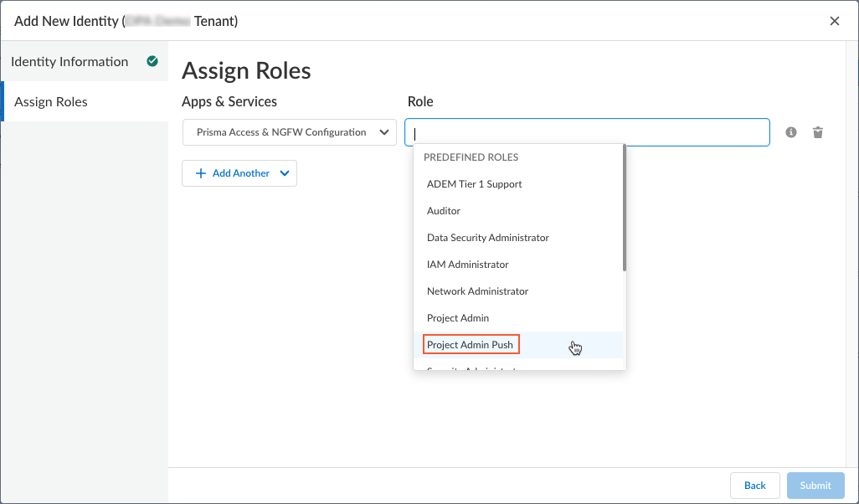Select the Identity Information step
The height and width of the screenshot is (504, 859).
click(69, 62)
